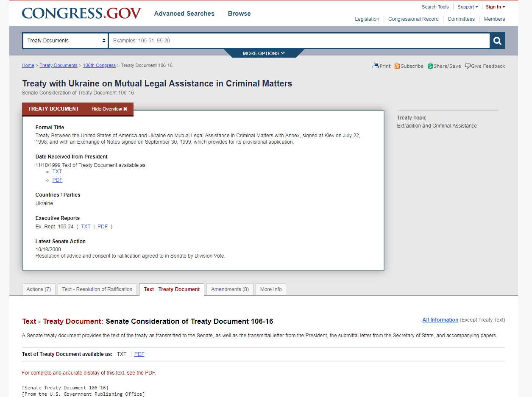Click the Home breadcrumb link
The width and height of the screenshot is (532, 397).
(x=28, y=66)
